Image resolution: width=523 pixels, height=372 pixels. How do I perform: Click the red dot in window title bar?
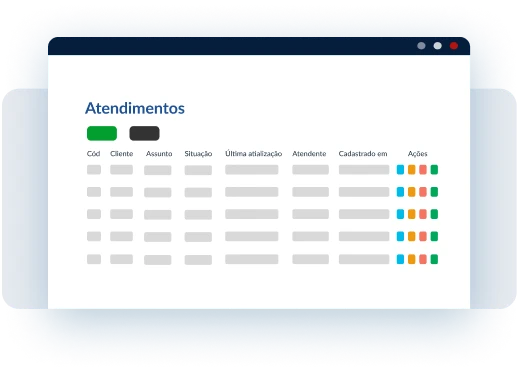[454, 46]
